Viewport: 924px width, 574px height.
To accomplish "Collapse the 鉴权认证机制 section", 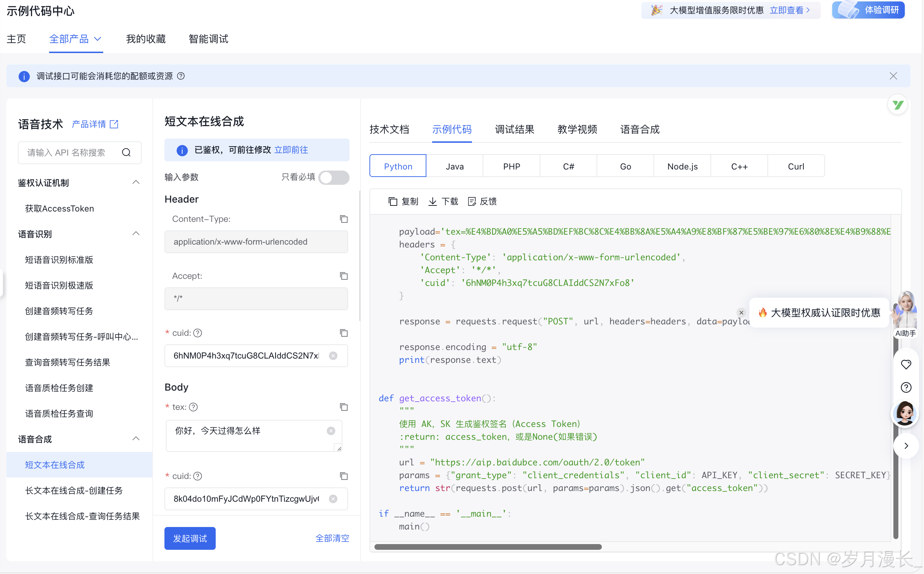I will 136,182.
